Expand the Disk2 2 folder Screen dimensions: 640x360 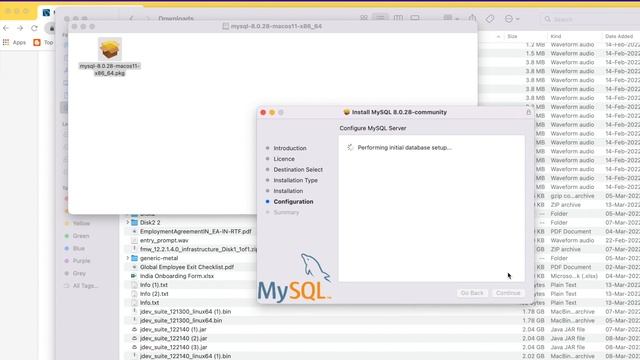click(128, 222)
